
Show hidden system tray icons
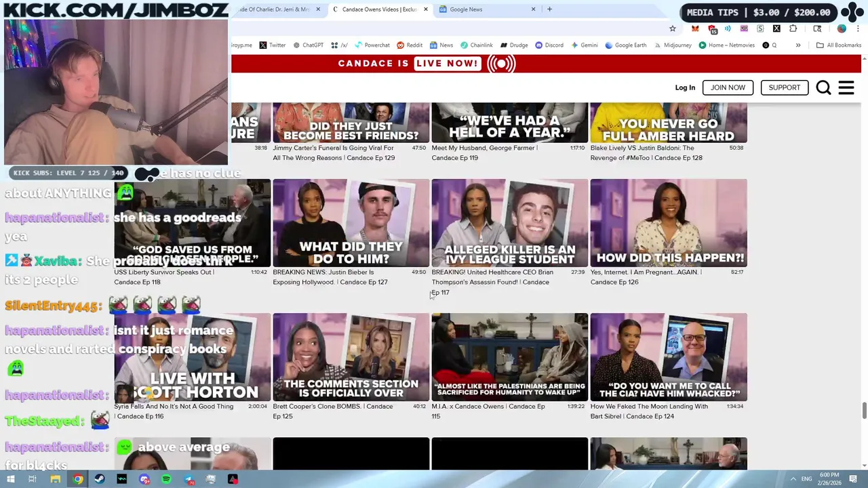coord(793,479)
